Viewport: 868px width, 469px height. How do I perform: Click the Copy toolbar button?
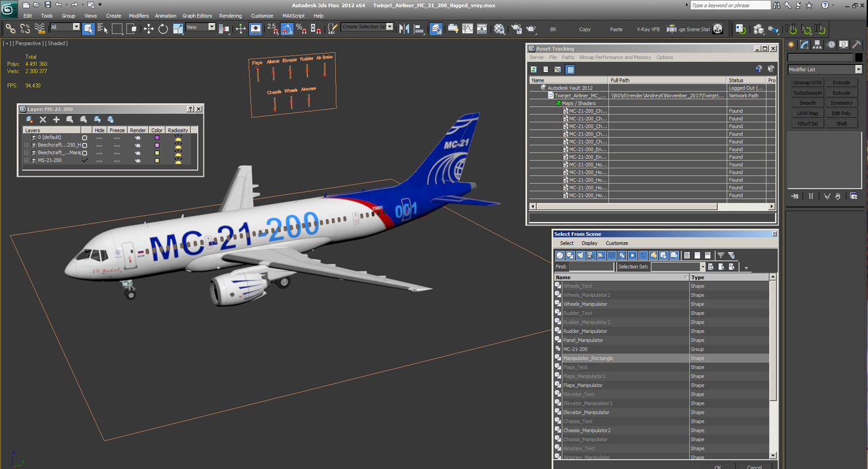pos(585,29)
